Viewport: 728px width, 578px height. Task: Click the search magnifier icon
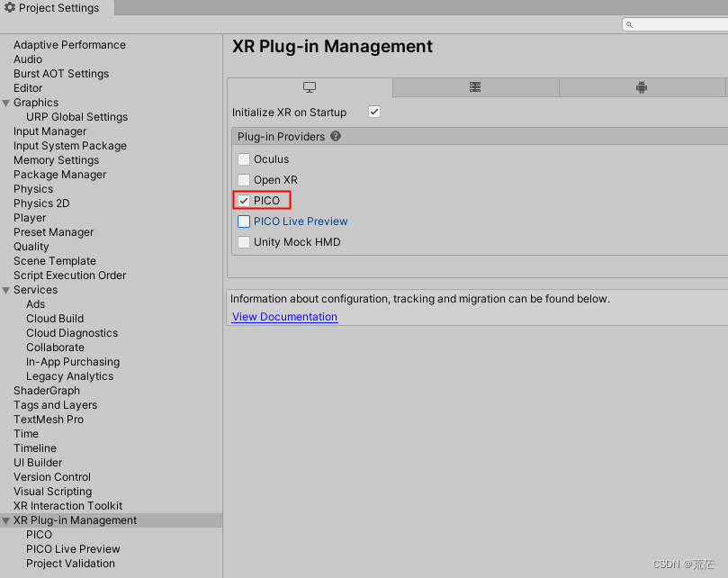629,24
